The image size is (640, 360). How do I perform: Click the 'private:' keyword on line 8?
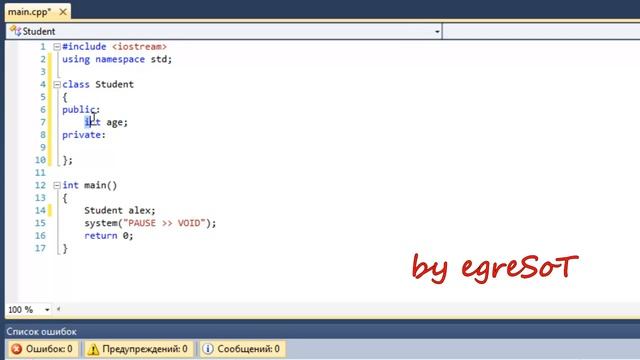point(84,135)
